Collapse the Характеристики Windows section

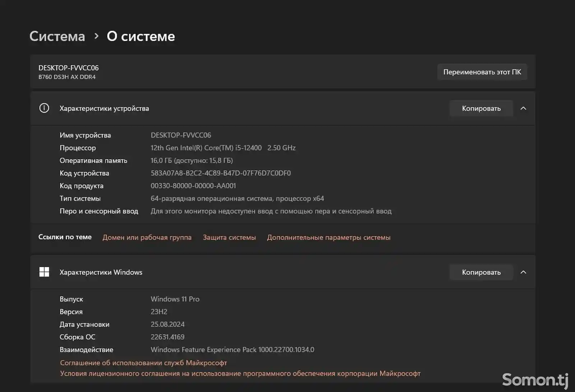tap(523, 272)
